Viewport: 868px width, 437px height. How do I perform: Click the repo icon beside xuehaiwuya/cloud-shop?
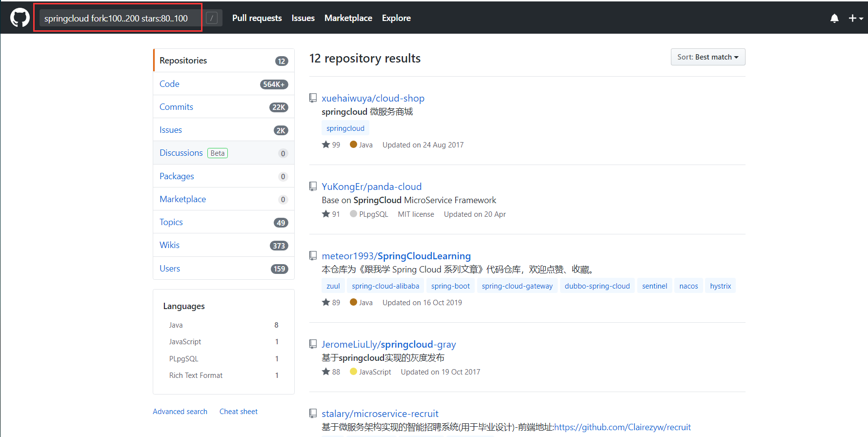[313, 98]
